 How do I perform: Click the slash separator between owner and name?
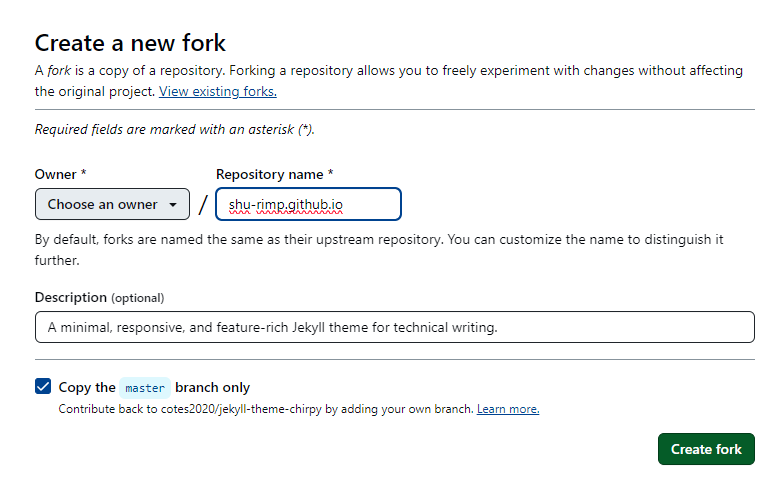click(203, 205)
